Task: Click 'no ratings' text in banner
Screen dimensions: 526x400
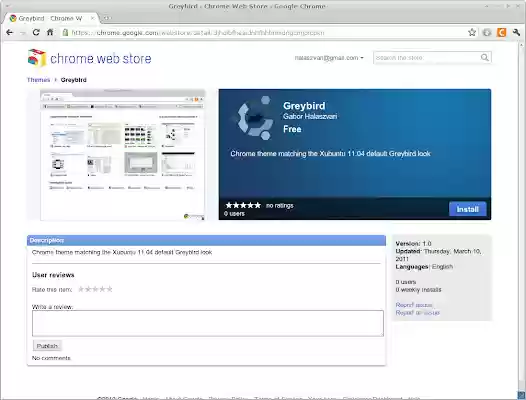Action: click(279, 205)
